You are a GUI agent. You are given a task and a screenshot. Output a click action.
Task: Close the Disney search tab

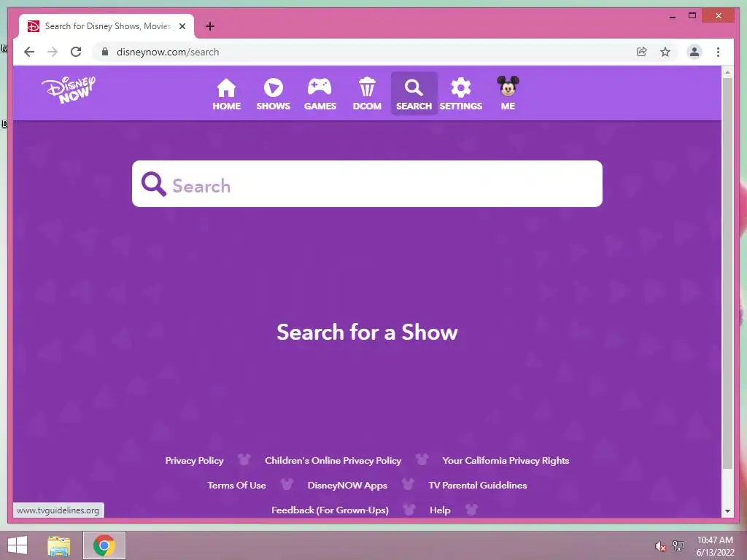pyautogui.click(x=182, y=26)
